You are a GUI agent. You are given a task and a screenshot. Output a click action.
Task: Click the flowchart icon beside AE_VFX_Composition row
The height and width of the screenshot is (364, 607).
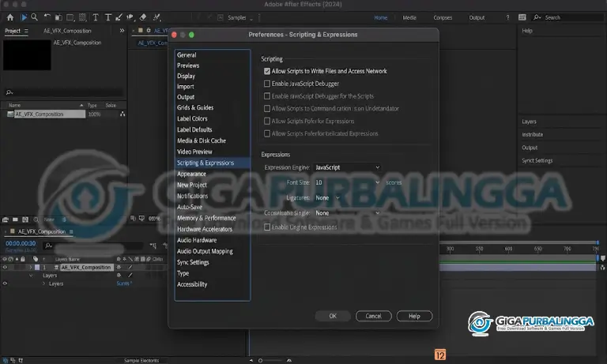(x=123, y=114)
